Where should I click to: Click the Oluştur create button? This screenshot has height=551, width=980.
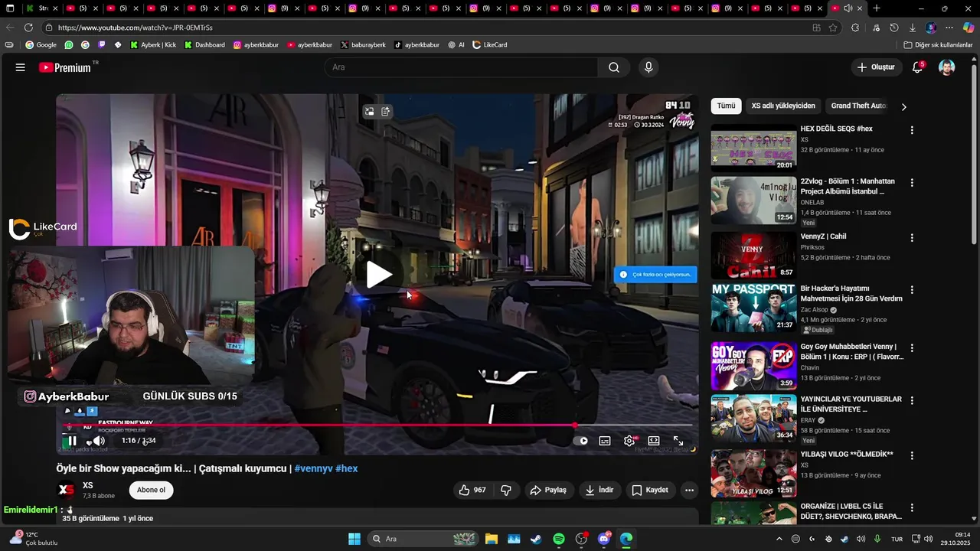click(876, 67)
